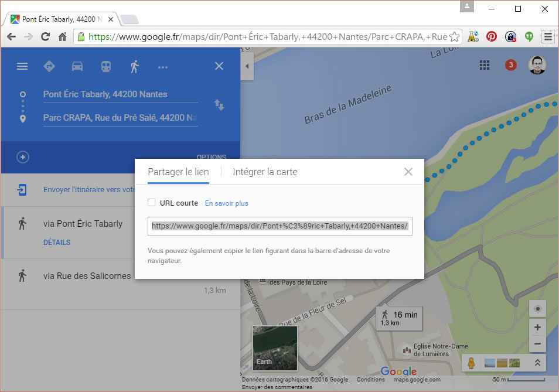This screenshot has height=392, width=559.
Task: Click the padlock globe extension icon
Action: click(510, 36)
